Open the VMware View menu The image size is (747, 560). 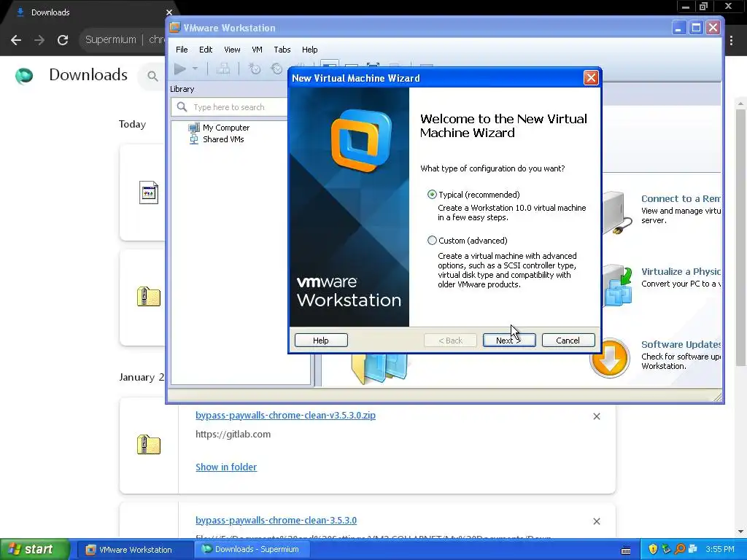coord(232,50)
